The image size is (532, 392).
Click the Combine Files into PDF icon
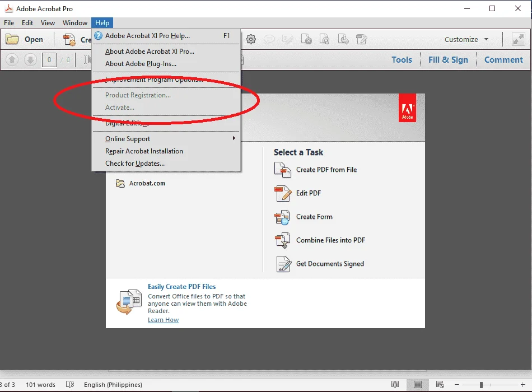[x=282, y=241]
